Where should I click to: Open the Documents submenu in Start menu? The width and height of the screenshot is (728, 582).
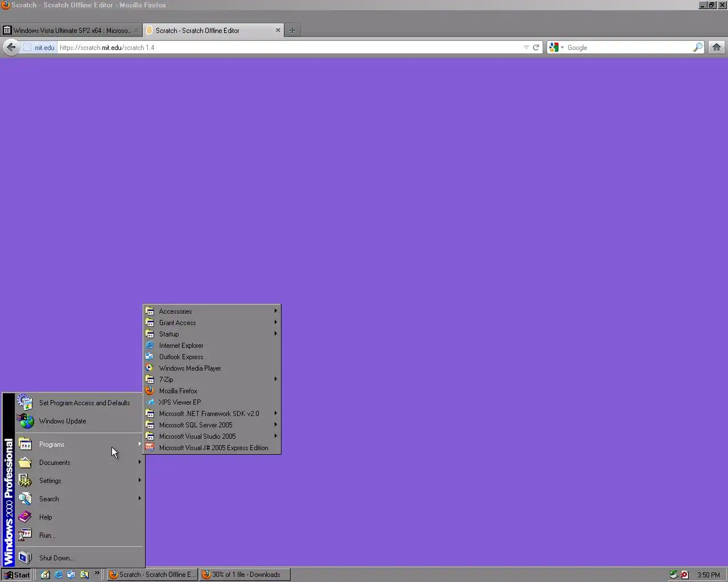79,463
